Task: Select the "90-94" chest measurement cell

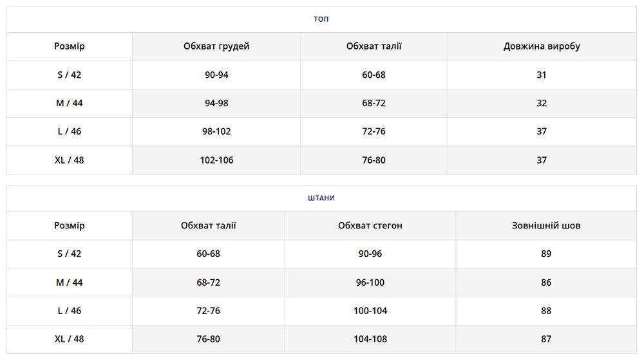Action: [216, 75]
